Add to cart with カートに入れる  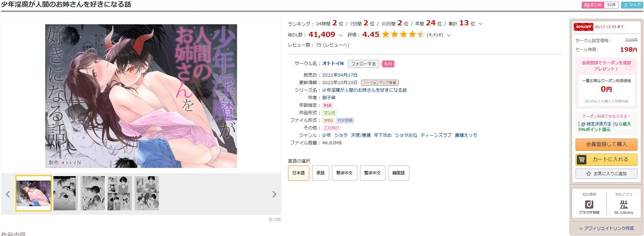[x=606, y=159]
